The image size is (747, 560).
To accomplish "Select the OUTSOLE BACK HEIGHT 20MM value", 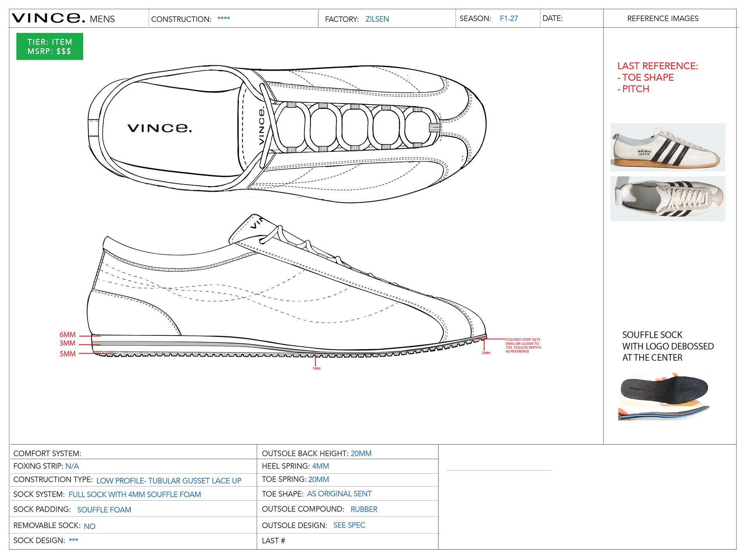I will 361,453.
